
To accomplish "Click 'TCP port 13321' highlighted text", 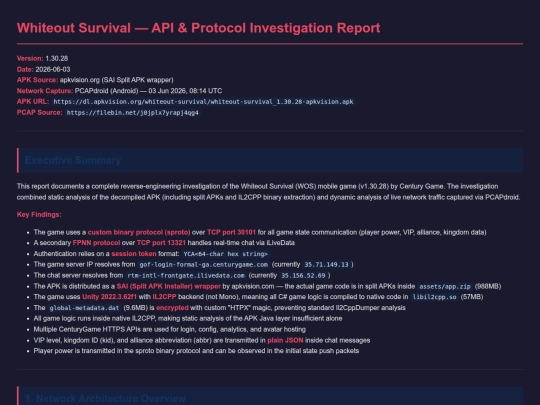I will tap(161, 243).
